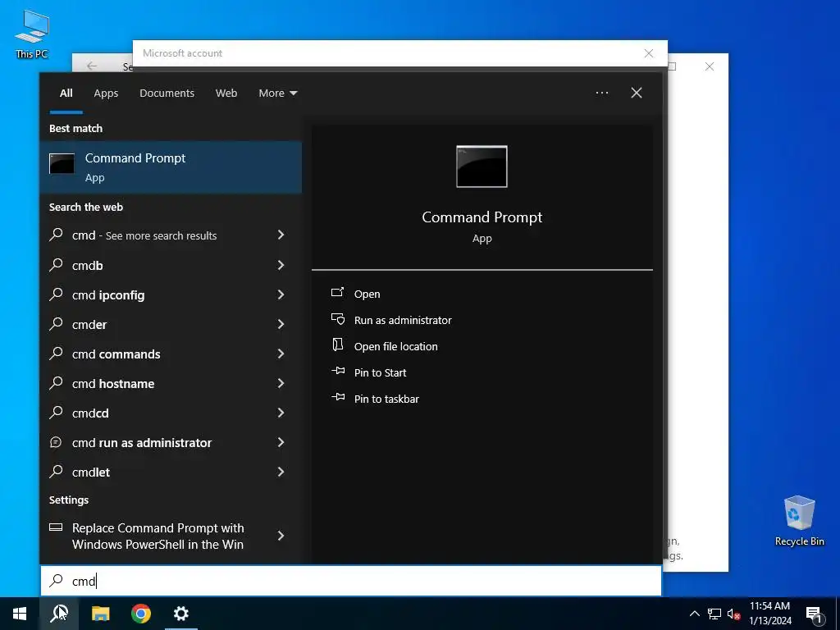Expand arrow for 'cmd - See more search results'
The image size is (840, 630).
pos(281,235)
